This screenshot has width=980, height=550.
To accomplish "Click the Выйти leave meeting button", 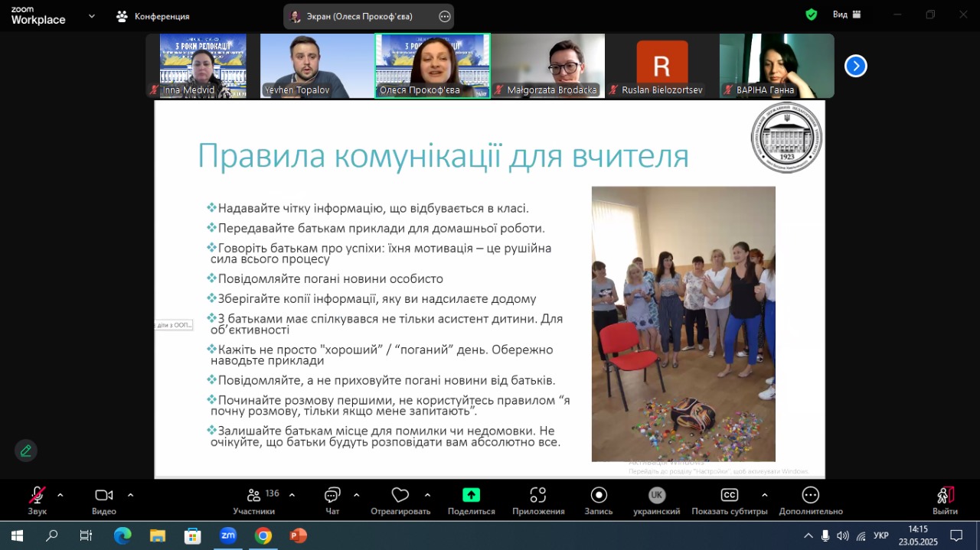I will tap(945, 496).
